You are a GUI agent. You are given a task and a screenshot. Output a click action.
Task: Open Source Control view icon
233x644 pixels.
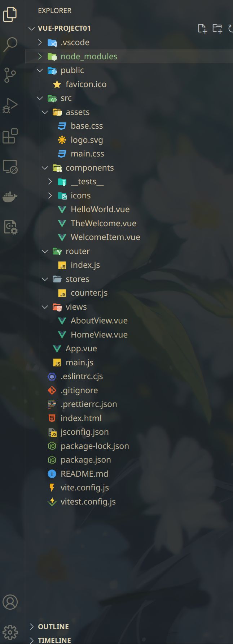tap(10, 75)
